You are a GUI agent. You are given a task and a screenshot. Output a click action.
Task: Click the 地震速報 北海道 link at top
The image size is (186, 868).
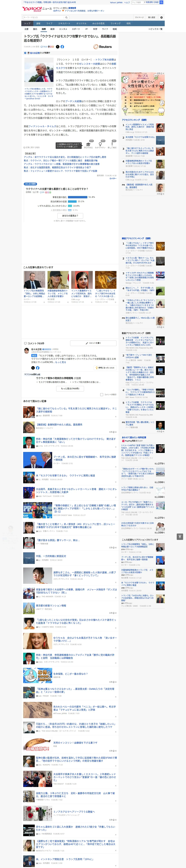pyautogui.click(x=151, y=2)
